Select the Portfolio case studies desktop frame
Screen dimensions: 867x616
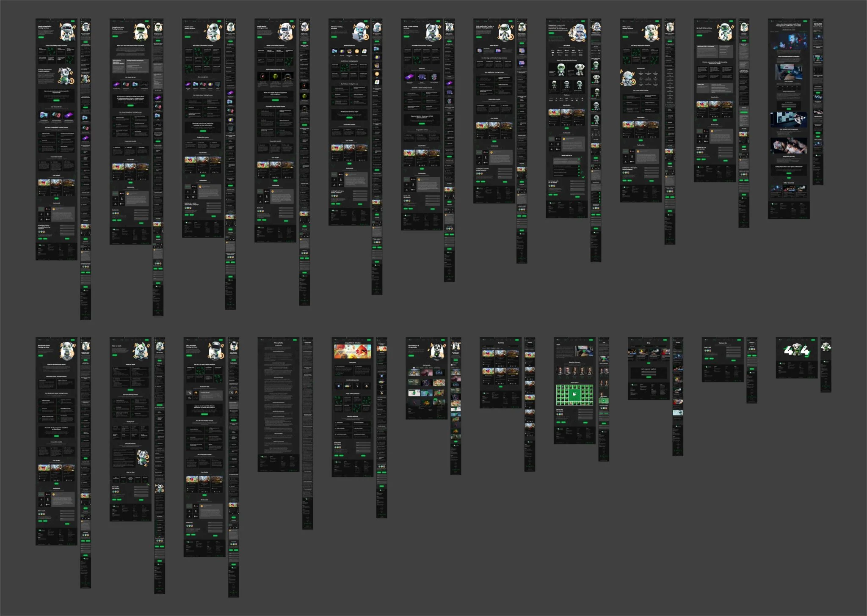500,372
